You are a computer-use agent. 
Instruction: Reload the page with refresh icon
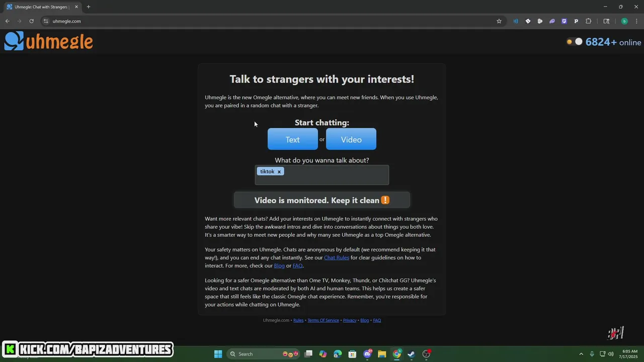(x=31, y=21)
